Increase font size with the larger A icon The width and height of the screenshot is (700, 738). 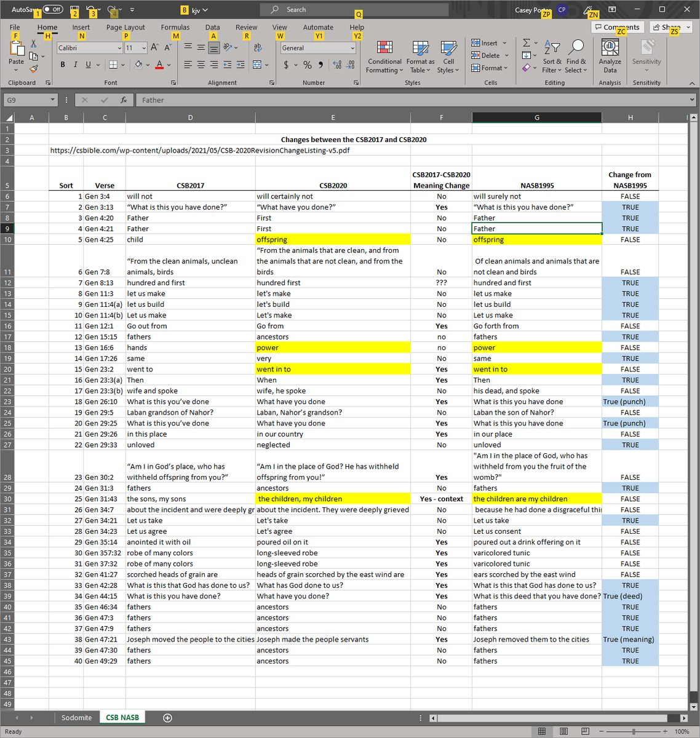154,47
